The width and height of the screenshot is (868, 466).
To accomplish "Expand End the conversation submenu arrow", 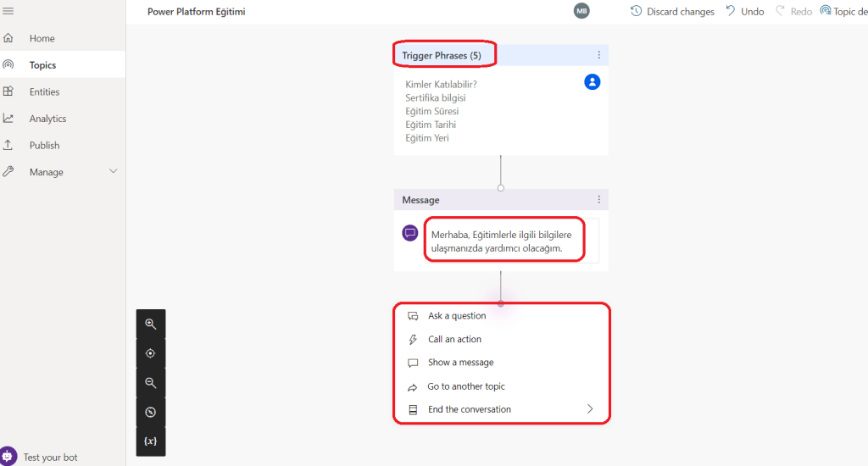I will click(x=590, y=409).
